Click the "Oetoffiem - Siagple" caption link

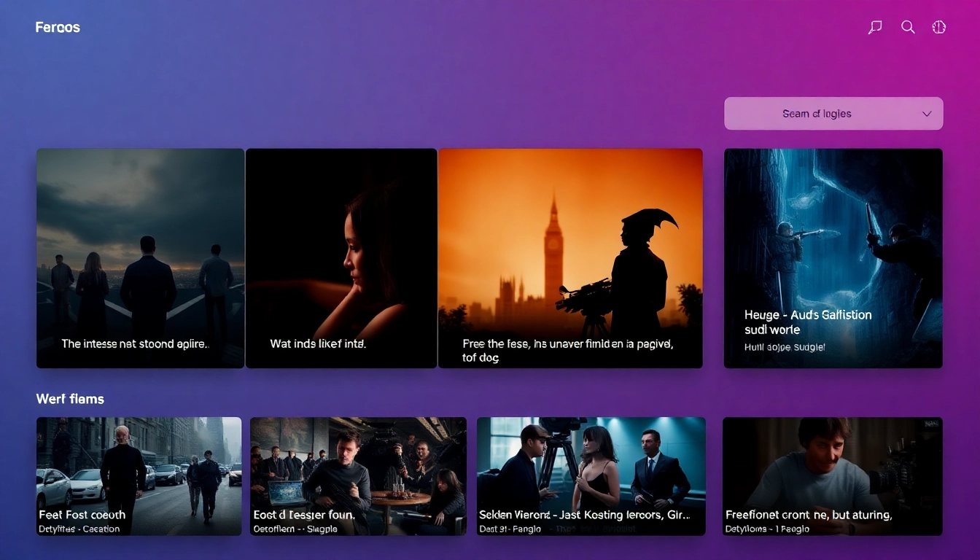pos(295,529)
